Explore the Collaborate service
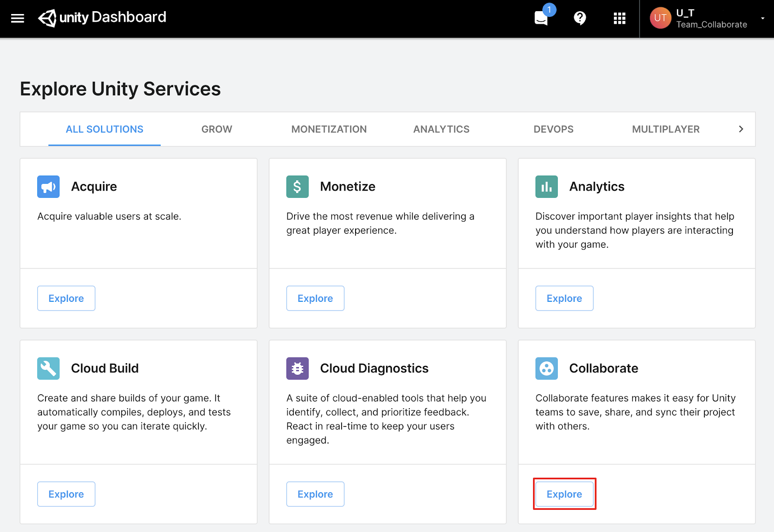 tap(564, 494)
